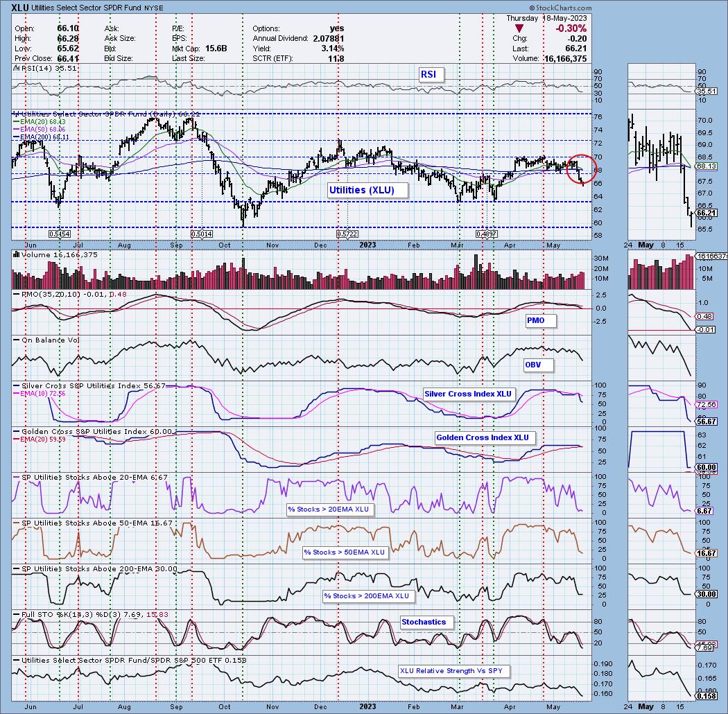Click the Golden Cross S&P Utilities Index 60.00 title
Image resolution: width=728 pixels, height=714 pixels.
pyautogui.click(x=96, y=432)
